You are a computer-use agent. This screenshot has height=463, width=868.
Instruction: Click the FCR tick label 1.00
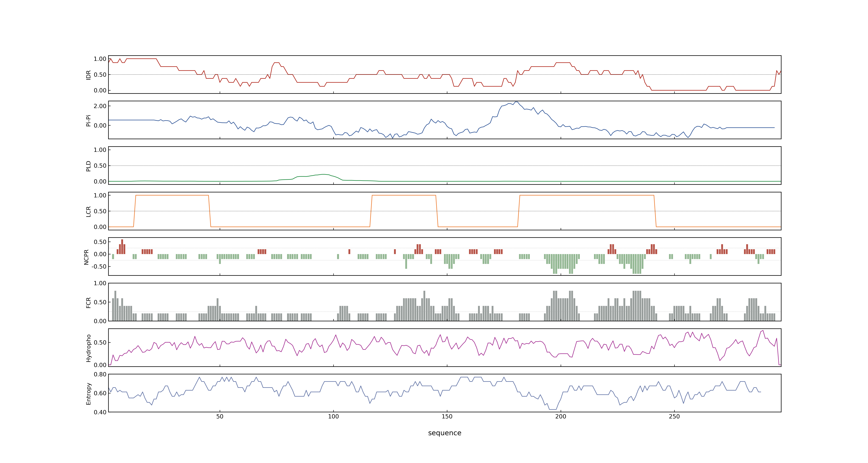100,283
